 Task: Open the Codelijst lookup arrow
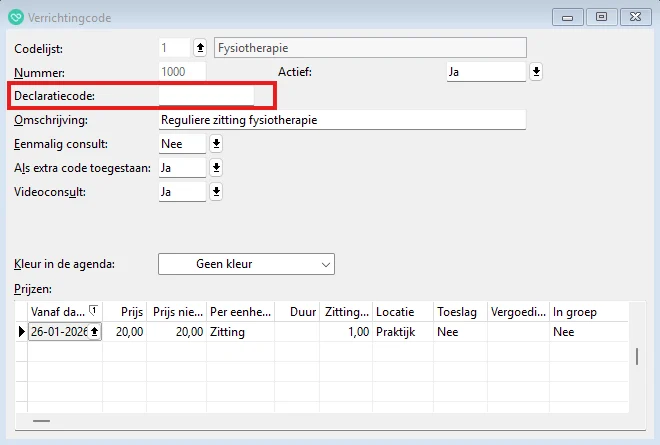tap(199, 47)
